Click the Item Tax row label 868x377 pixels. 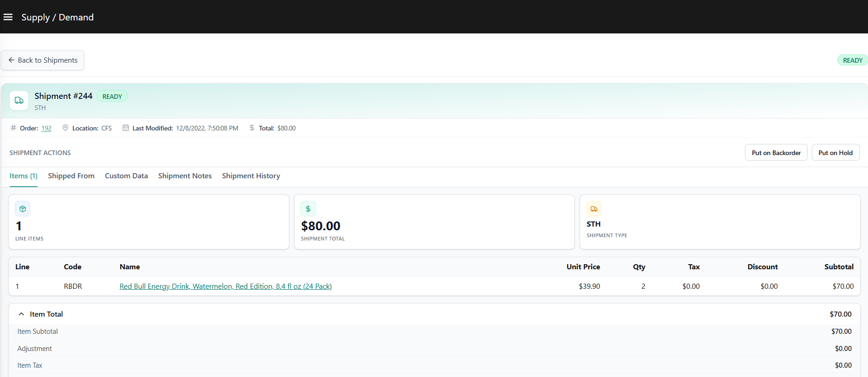(30, 365)
